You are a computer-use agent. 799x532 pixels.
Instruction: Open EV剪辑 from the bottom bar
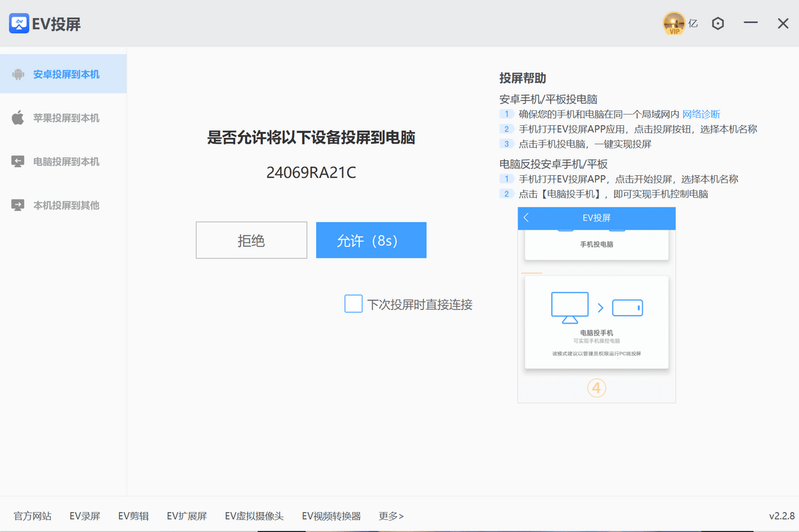[x=133, y=515]
